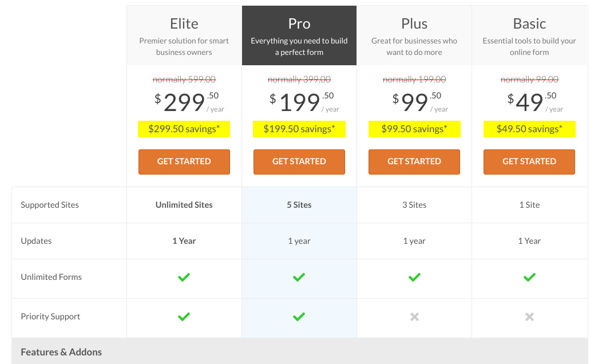The width and height of the screenshot is (606, 364).
Task: Select the dark Pro plan header
Action: tap(299, 35)
